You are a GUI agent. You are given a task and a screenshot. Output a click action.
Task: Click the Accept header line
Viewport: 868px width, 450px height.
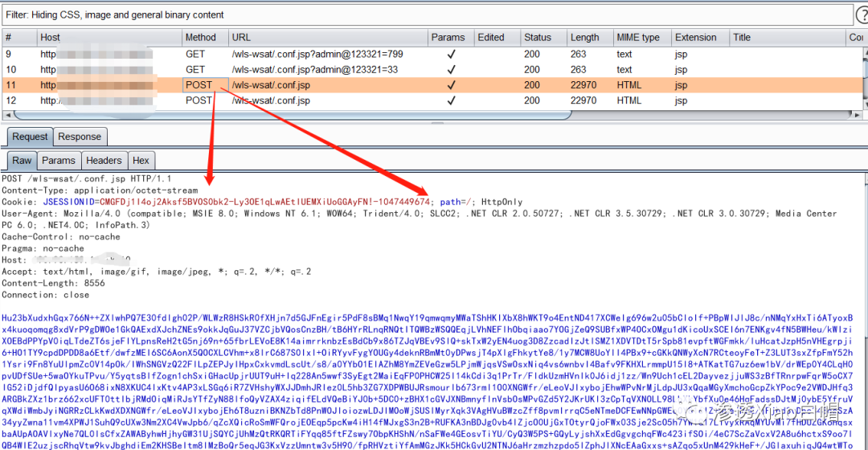click(157, 272)
